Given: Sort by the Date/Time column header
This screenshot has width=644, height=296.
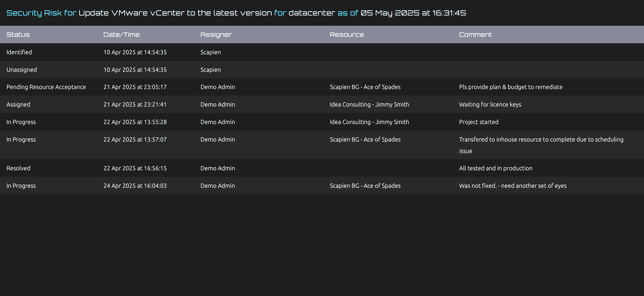Looking at the screenshot, I should click(x=121, y=35).
